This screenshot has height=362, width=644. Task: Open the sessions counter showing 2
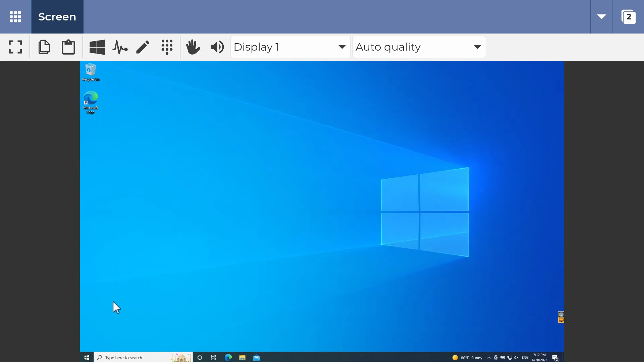click(629, 17)
